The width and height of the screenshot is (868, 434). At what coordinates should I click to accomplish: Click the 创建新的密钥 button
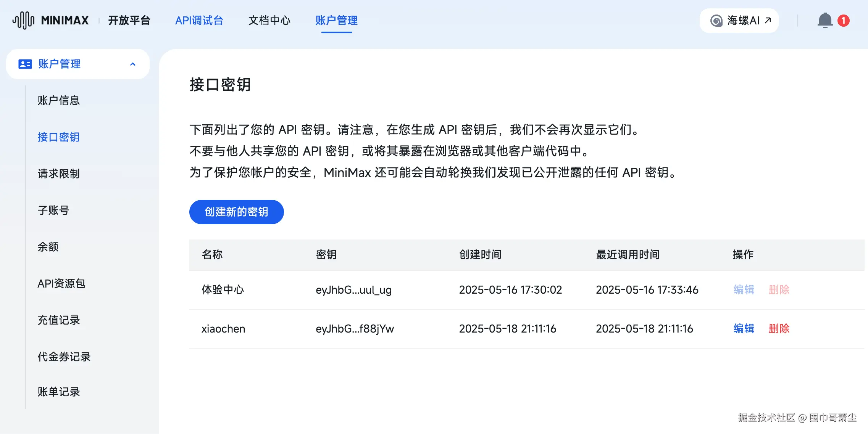[236, 212]
